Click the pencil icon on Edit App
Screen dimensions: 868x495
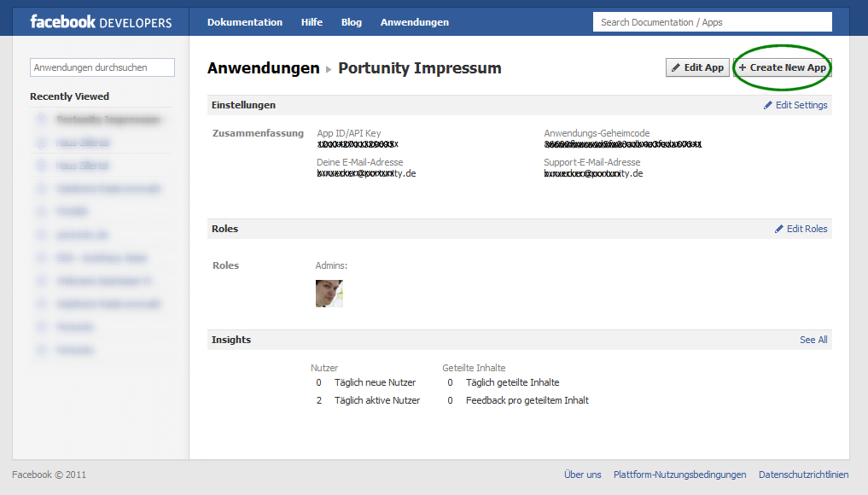pos(676,68)
